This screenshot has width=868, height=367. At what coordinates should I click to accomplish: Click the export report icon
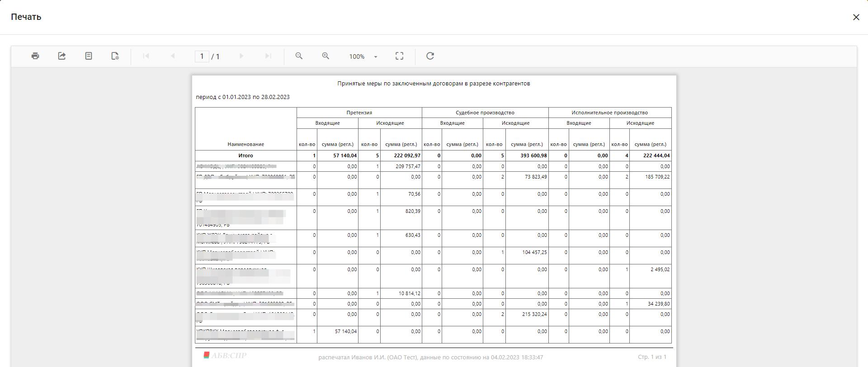pos(62,56)
